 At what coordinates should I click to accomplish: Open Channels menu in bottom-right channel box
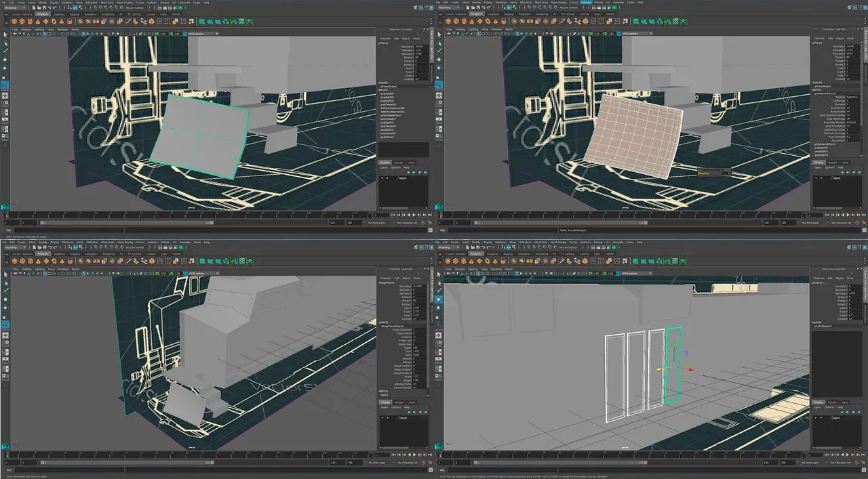(819, 278)
